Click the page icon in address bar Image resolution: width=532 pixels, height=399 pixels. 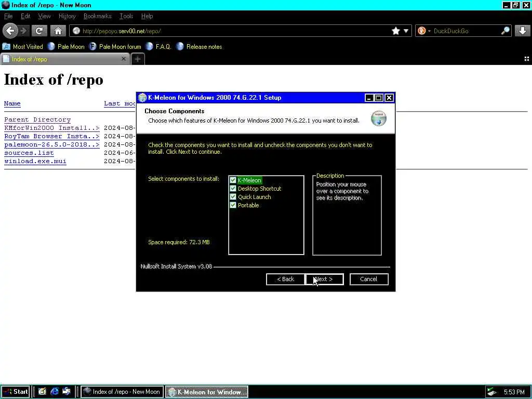tap(76, 31)
